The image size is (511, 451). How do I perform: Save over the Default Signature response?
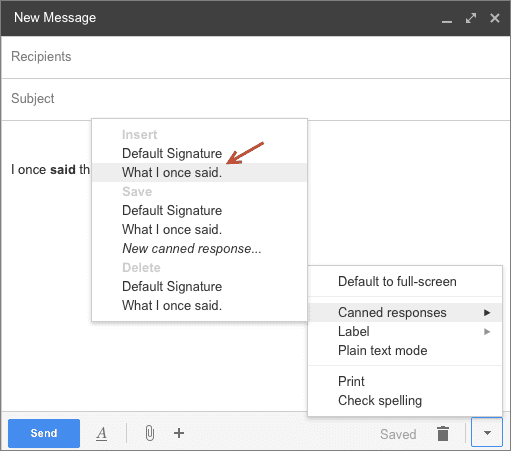199,211
